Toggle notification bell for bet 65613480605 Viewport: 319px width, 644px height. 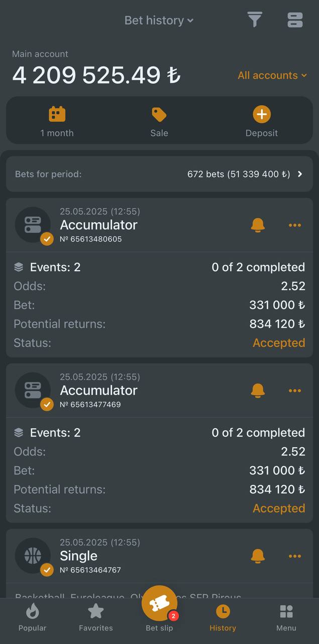[x=258, y=225]
